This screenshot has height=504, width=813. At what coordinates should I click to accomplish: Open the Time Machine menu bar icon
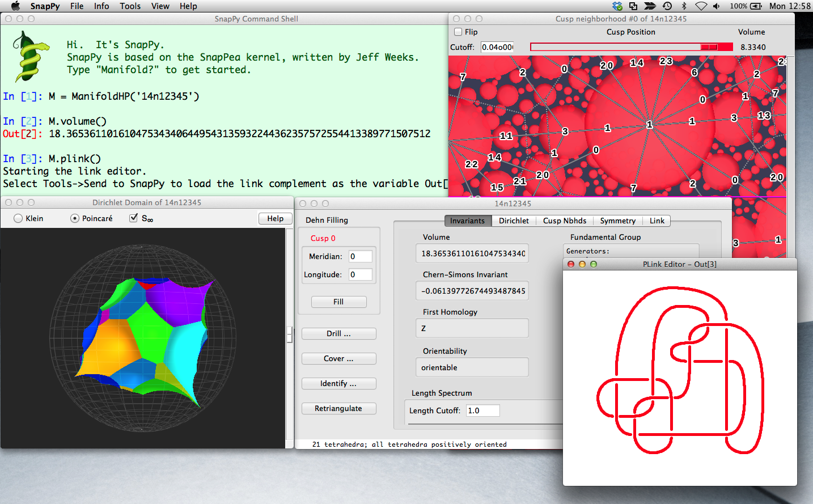pos(667,6)
